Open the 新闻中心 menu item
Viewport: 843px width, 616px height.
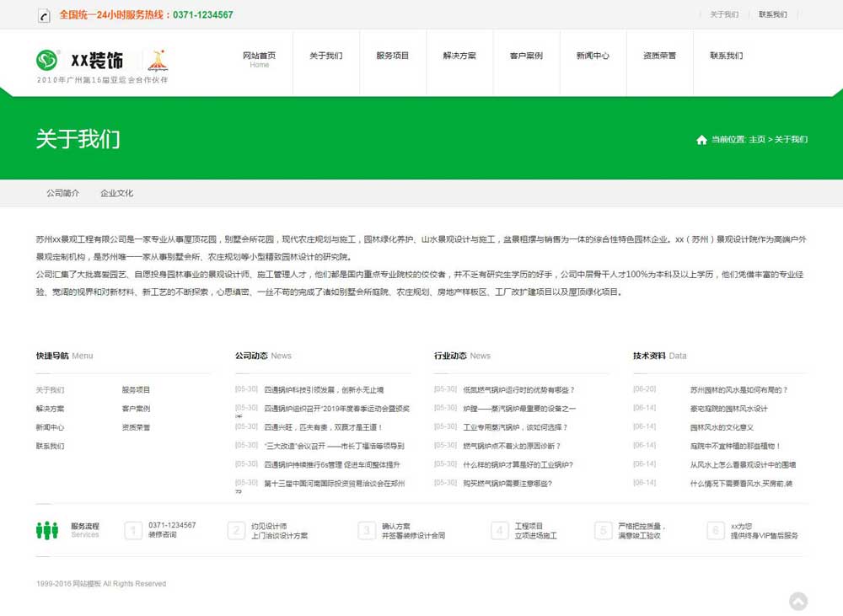pyautogui.click(x=593, y=55)
